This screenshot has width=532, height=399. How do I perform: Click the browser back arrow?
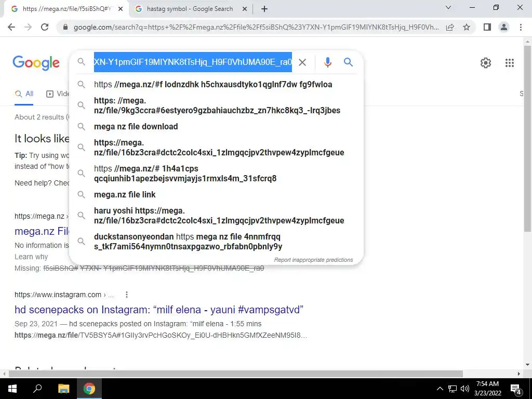coord(11,27)
